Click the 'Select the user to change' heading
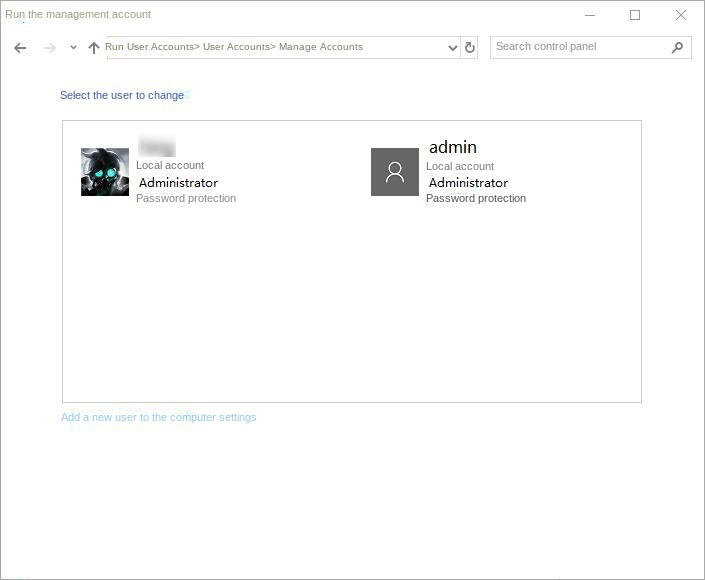 click(122, 95)
